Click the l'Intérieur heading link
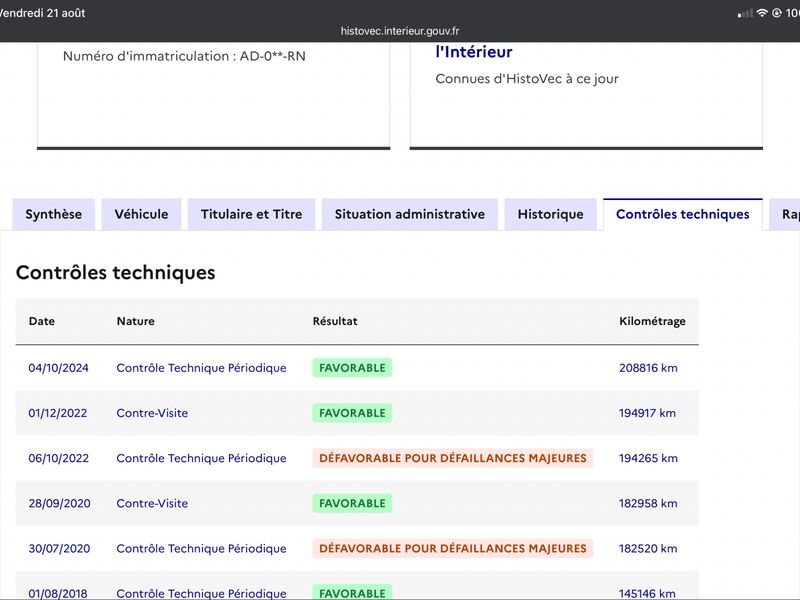This screenshot has width=800, height=600. (x=473, y=52)
